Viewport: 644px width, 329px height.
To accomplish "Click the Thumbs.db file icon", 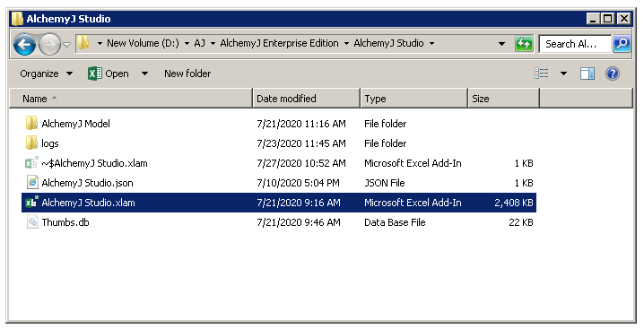I will 32,221.
